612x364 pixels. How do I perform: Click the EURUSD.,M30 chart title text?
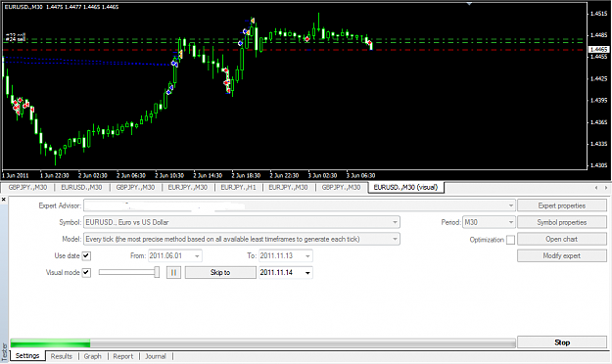click(x=24, y=7)
